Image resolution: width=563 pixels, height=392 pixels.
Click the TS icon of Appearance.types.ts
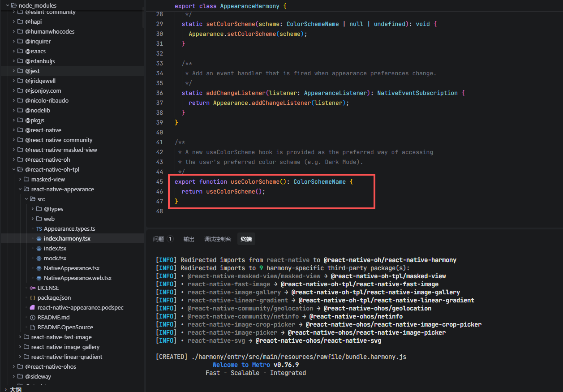(39, 228)
